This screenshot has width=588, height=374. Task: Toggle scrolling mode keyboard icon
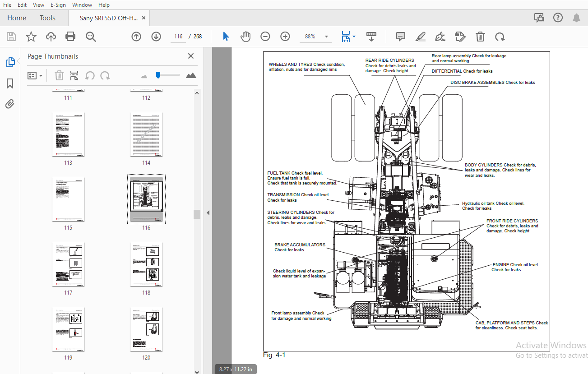(371, 37)
